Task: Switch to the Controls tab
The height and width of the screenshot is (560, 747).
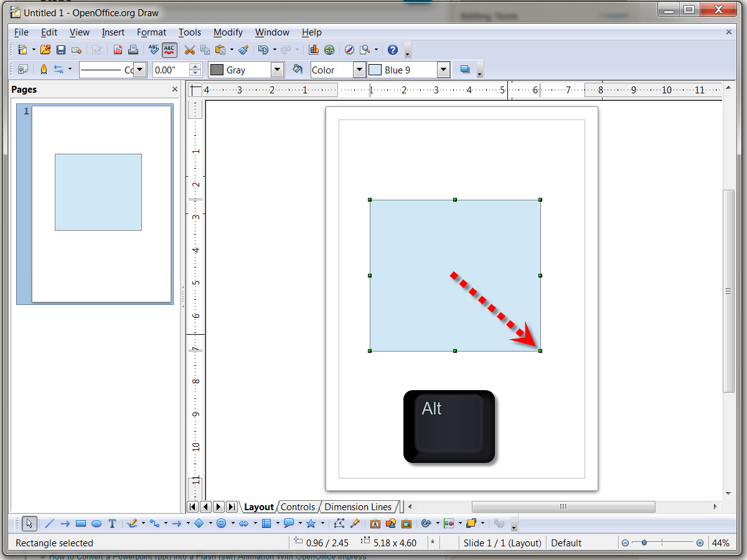Action: pyautogui.click(x=298, y=506)
